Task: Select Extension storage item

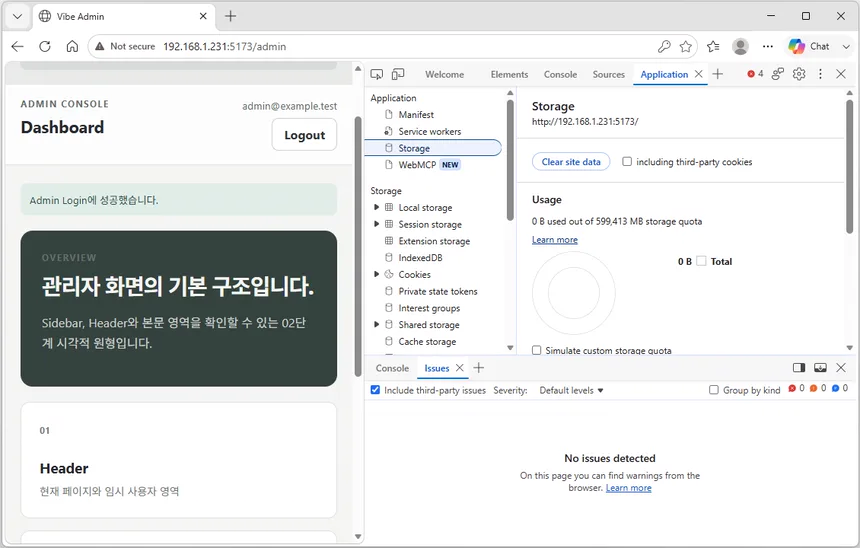Action: tap(433, 241)
